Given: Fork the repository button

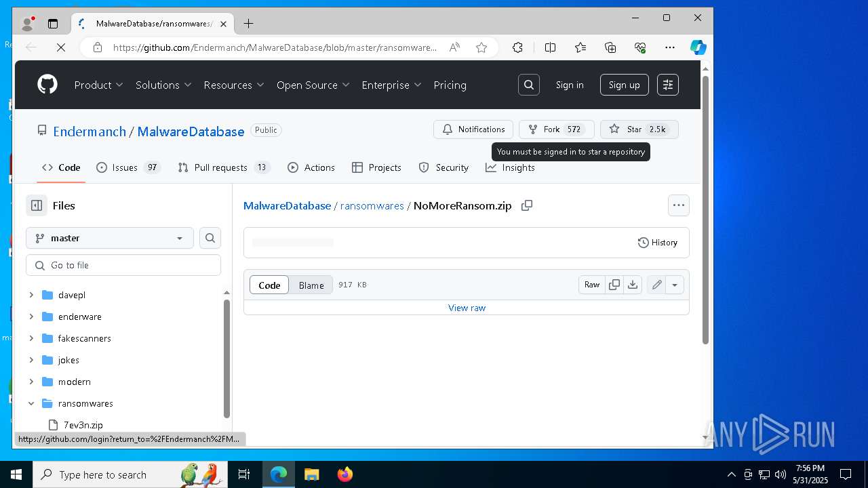Looking at the screenshot, I should (556, 129).
